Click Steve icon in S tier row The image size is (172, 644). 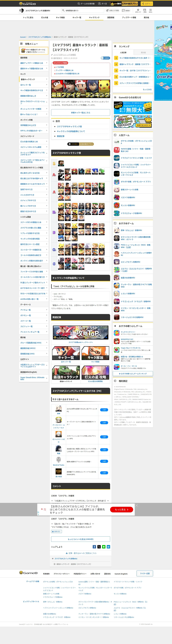pyautogui.click(x=61, y=163)
